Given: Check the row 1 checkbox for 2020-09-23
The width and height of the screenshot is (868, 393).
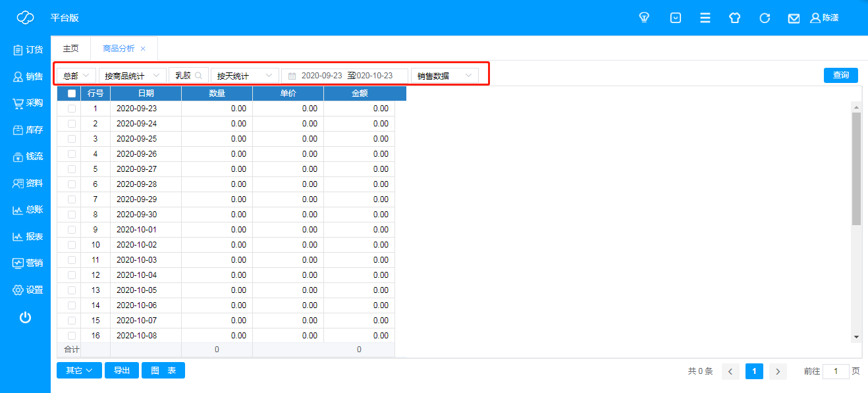Looking at the screenshot, I should (x=72, y=109).
